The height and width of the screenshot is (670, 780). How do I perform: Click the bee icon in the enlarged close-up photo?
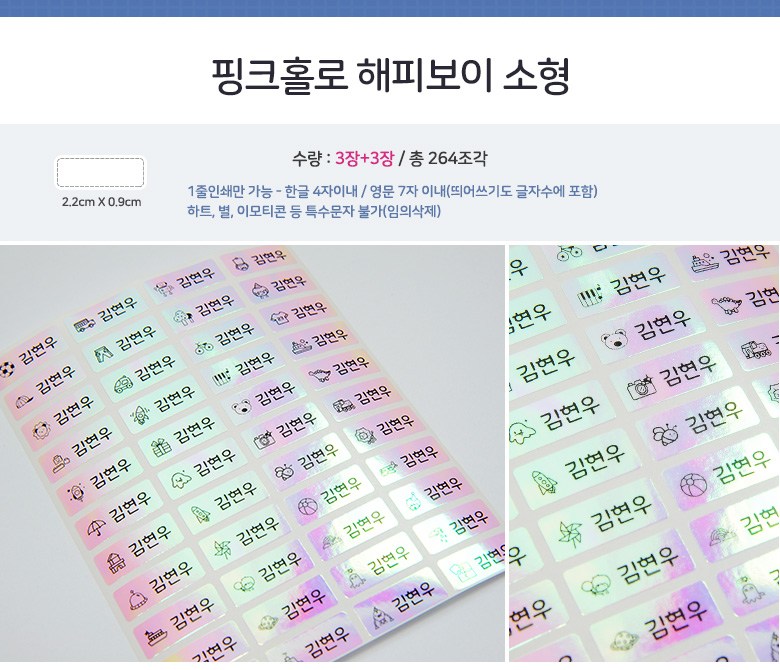[x=666, y=434]
